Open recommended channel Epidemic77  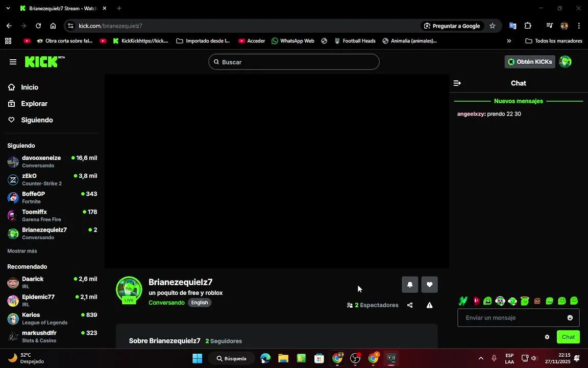pyautogui.click(x=52, y=301)
